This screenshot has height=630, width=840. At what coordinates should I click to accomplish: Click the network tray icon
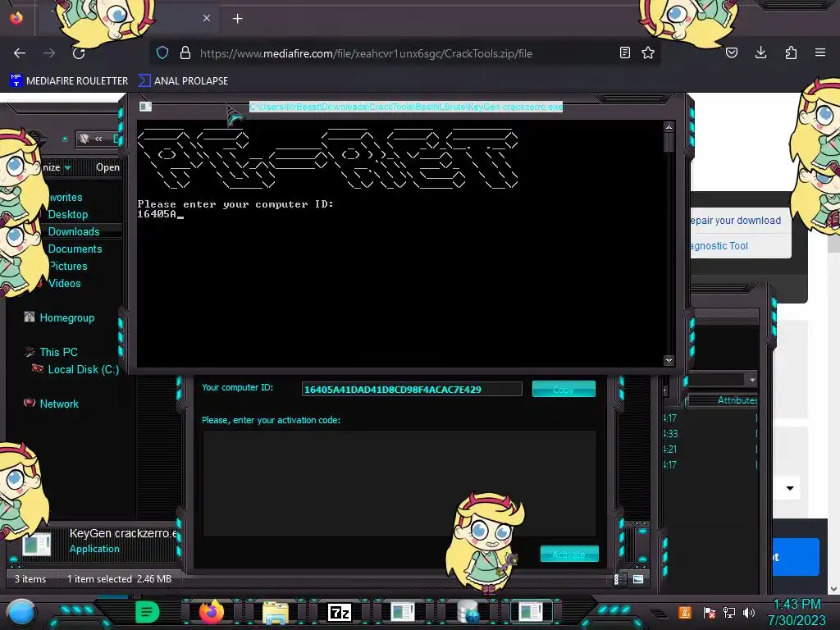pos(729,612)
